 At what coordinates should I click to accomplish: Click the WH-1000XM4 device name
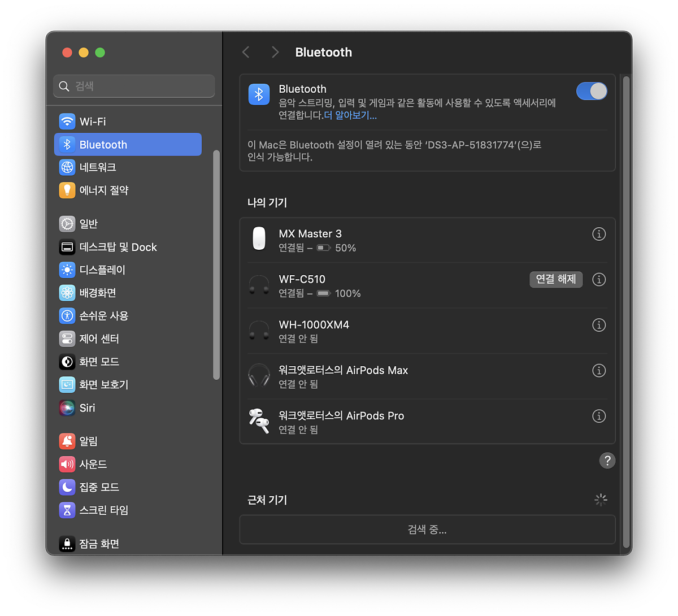coord(314,325)
